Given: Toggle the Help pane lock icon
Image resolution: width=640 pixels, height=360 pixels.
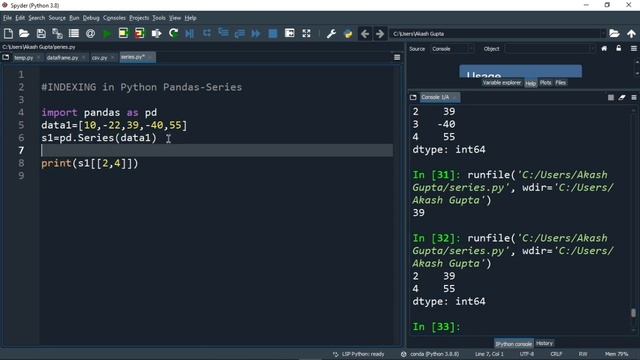Looking at the screenshot, I should coord(619,49).
